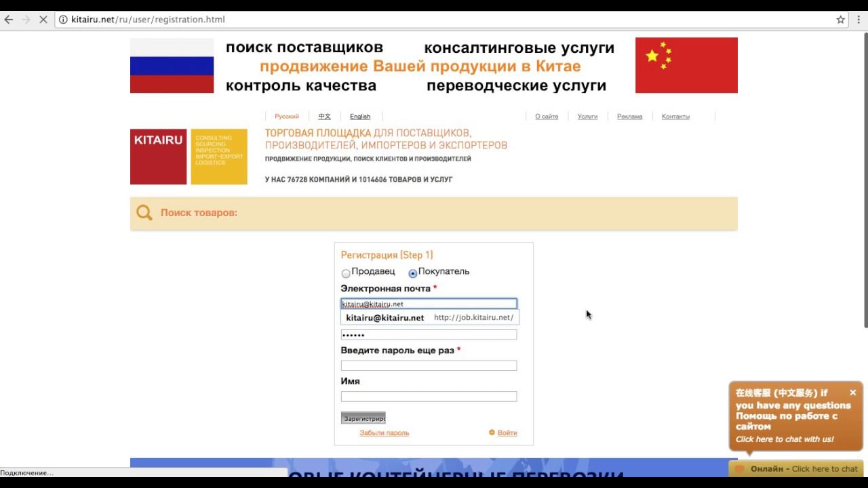This screenshot has height=488, width=868.
Task: Click the browser back arrow
Action: 9,20
